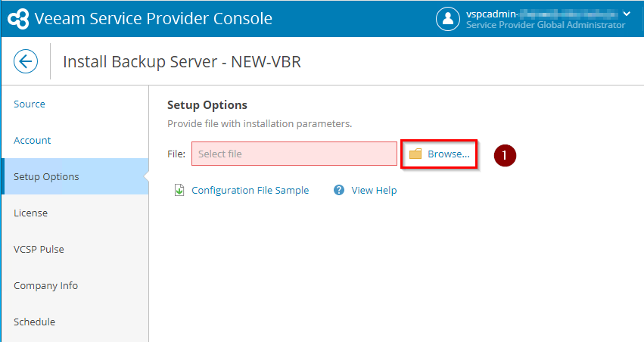Go to the Company Info step
Viewport: 644px width, 342px height.
tap(45, 286)
